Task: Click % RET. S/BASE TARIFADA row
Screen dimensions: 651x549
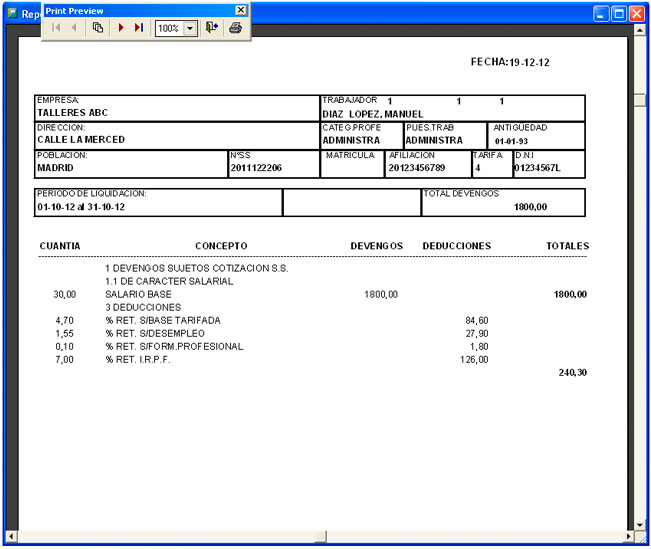Action: tap(163, 321)
